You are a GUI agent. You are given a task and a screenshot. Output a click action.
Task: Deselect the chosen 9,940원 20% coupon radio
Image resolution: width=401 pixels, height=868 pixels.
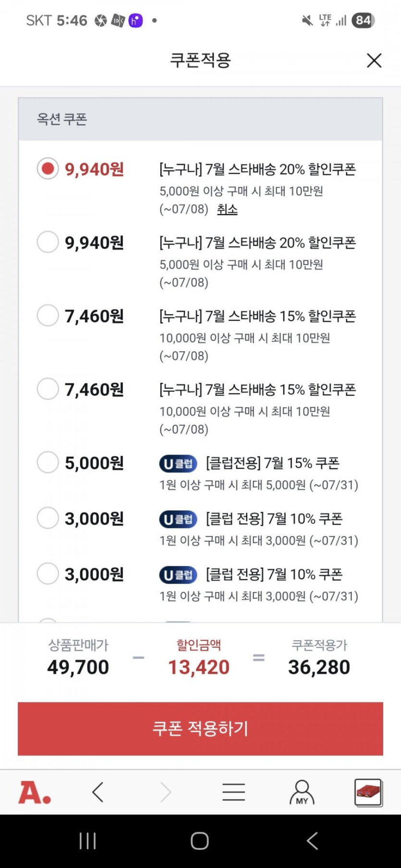pyautogui.click(x=48, y=169)
